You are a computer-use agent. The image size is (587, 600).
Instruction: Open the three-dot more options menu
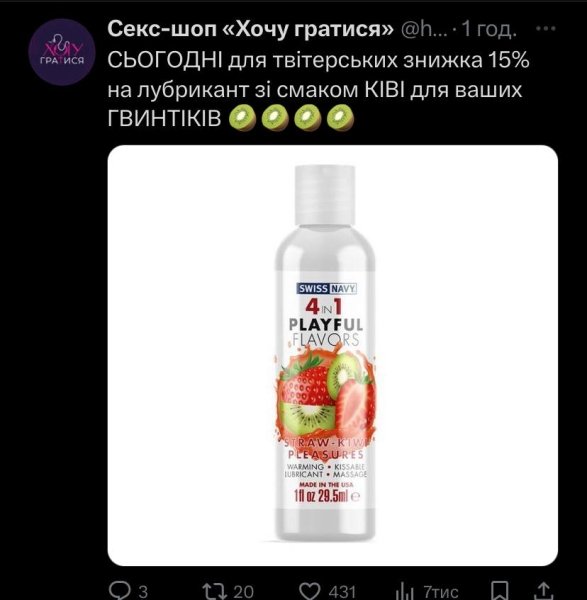[x=546, y=28]
